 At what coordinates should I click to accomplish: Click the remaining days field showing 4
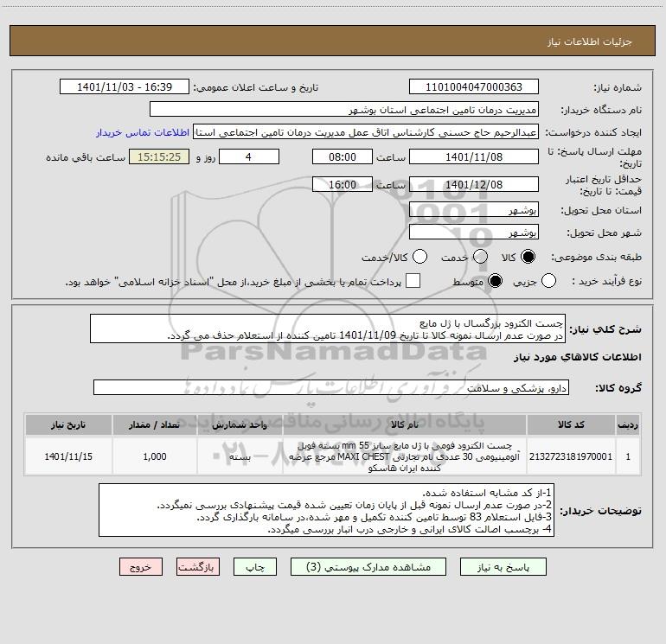pyautogui.click(x=249, y=156)
